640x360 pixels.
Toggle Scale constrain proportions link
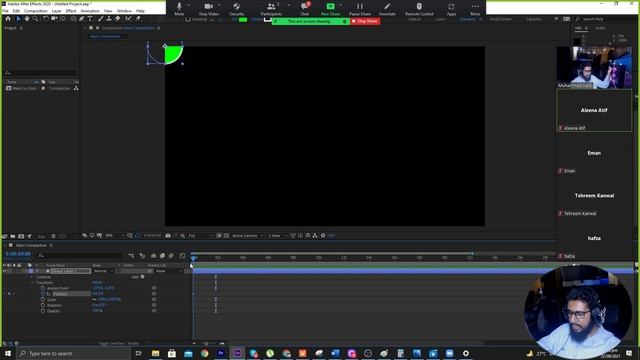point(94,300)
